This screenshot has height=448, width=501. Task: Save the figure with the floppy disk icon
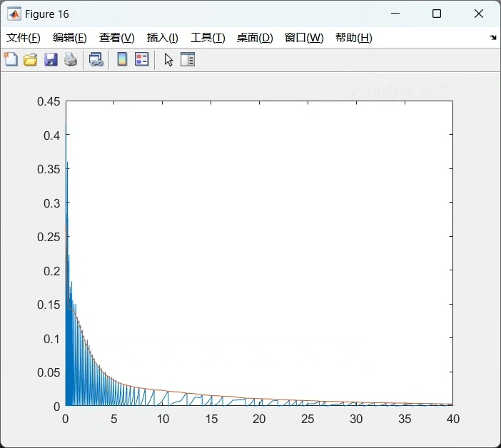[51, 60]
